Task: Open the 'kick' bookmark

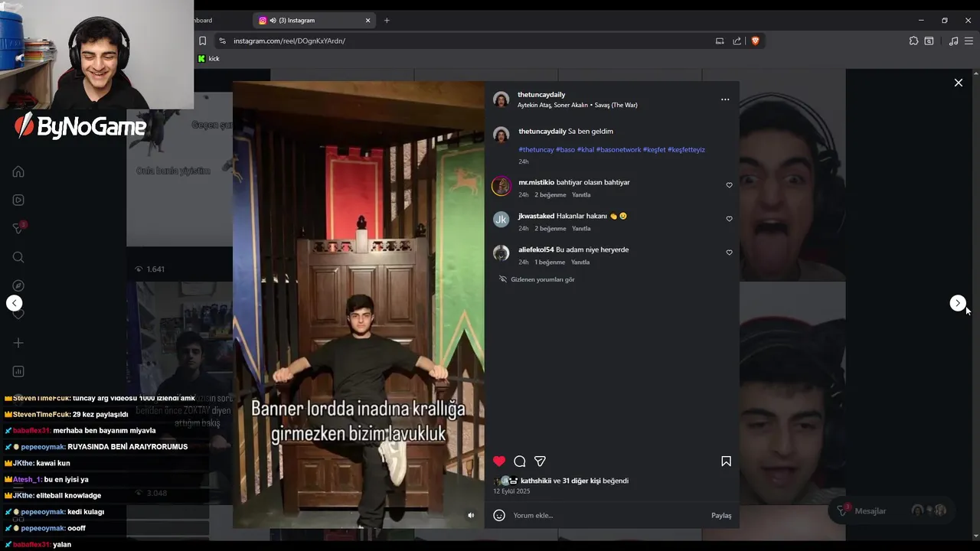Action: click(208, 59)
